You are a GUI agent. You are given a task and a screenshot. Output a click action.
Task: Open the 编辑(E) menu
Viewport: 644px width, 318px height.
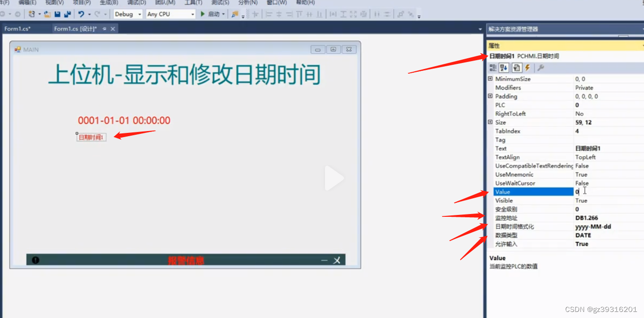pyautogui.click(x=27, y=2)
